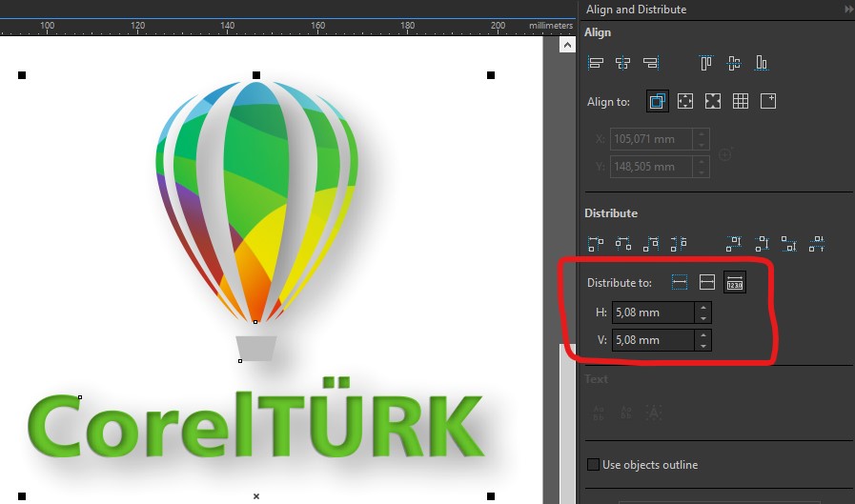This screenshot has width=855, height=504.
Task: Click Distribute centers vertically icon
Action: click(762, 244)
